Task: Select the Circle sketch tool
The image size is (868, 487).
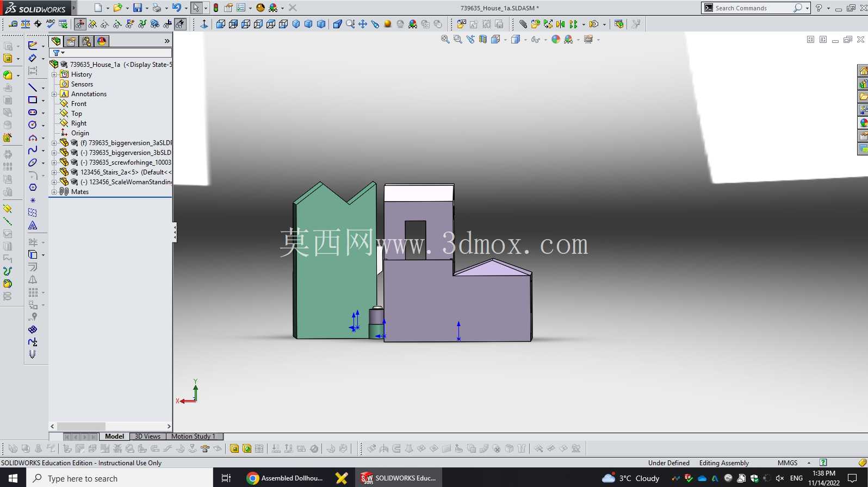Action: [33, 125]
